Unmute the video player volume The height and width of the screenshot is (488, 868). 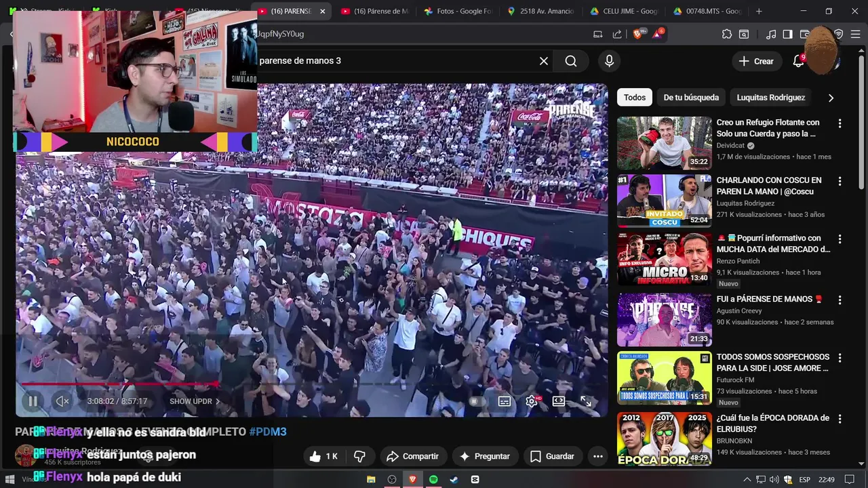(62, 401)
